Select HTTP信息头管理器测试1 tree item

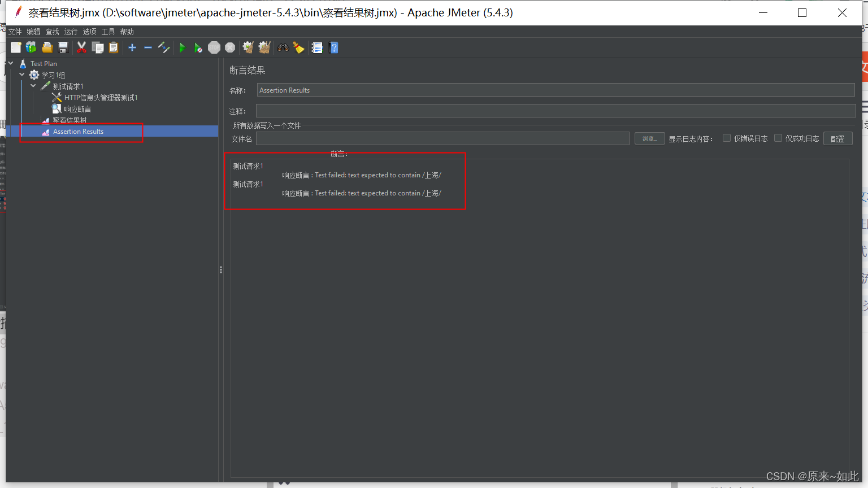(101, 98)
